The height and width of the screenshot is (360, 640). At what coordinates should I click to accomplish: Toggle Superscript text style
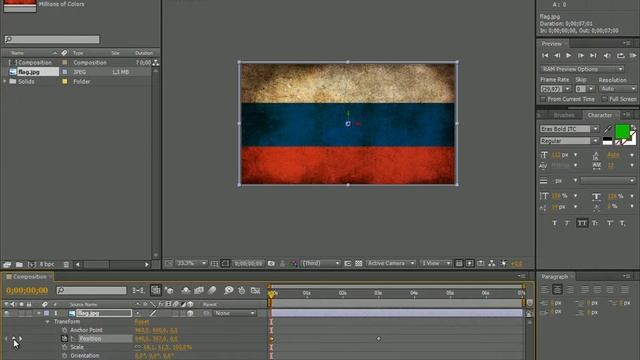tap(609, 223)
